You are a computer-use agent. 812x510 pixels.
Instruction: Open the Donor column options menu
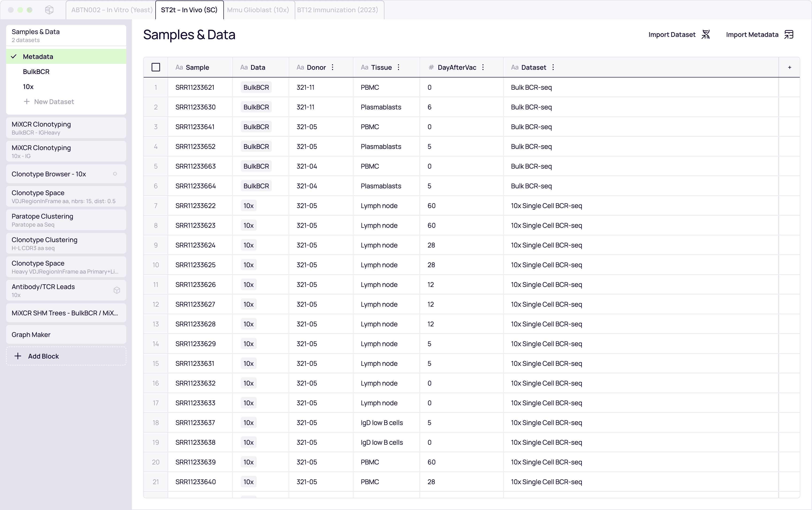[x=333, y=67]
